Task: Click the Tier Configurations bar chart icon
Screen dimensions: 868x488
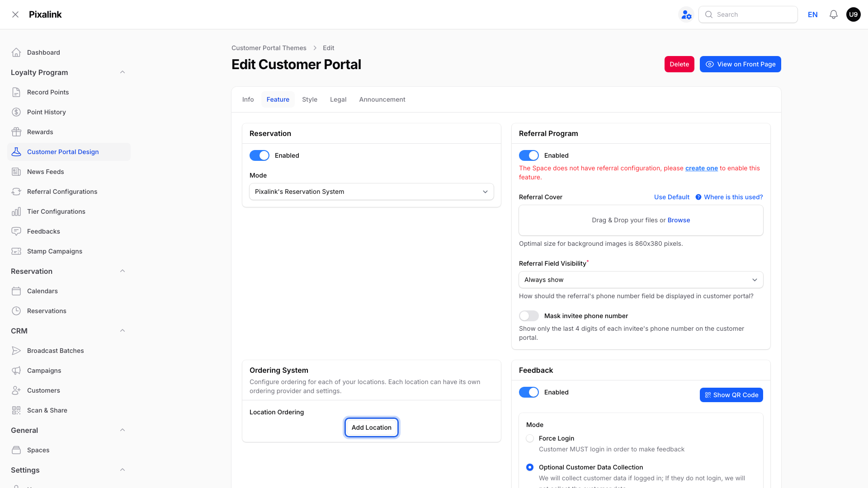Action: (x=16, y=211)
